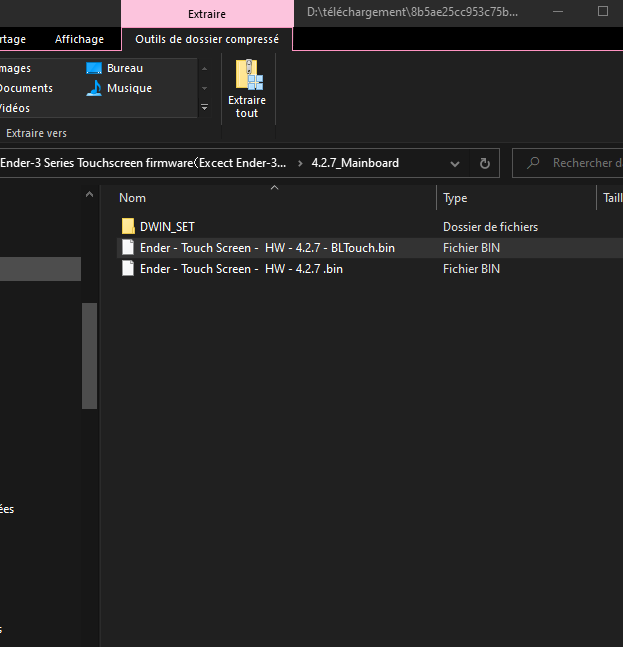Open the Extraire contextual tab
Screen dimensions: 623x647
pos(207,14)
